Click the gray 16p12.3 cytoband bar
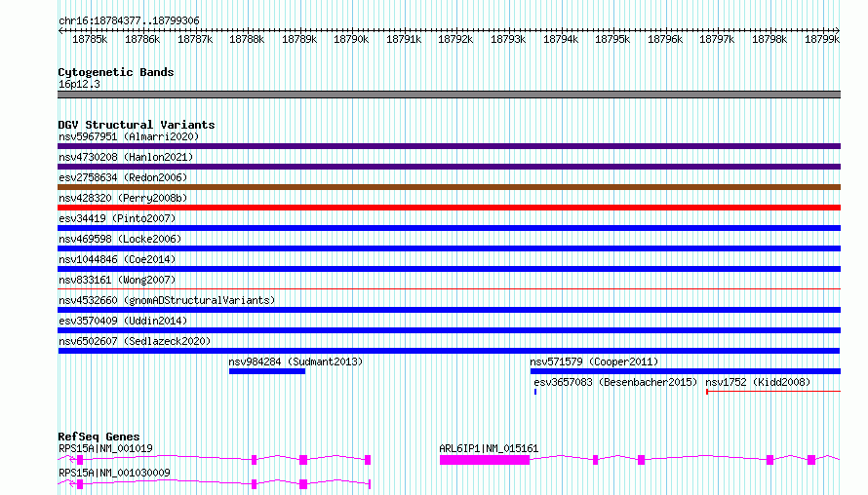The image size is (868, 495). [x=449, y=95]
